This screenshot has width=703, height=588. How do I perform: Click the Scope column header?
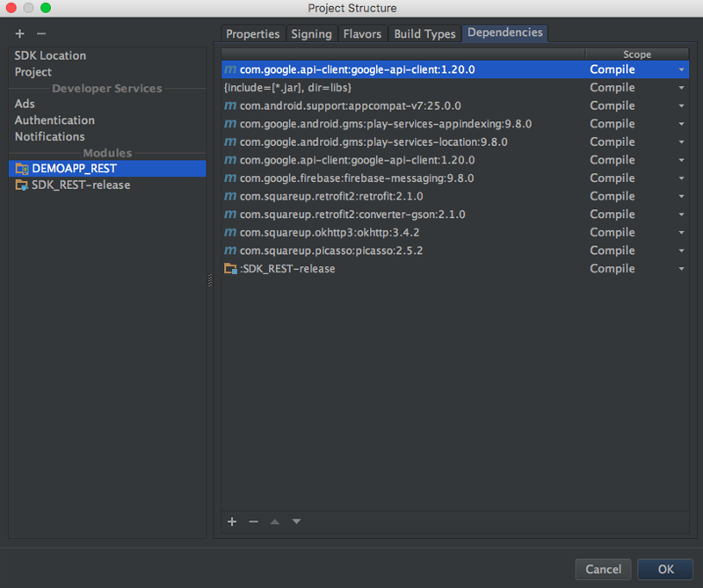pyautogui.click(x=636, y=54)
